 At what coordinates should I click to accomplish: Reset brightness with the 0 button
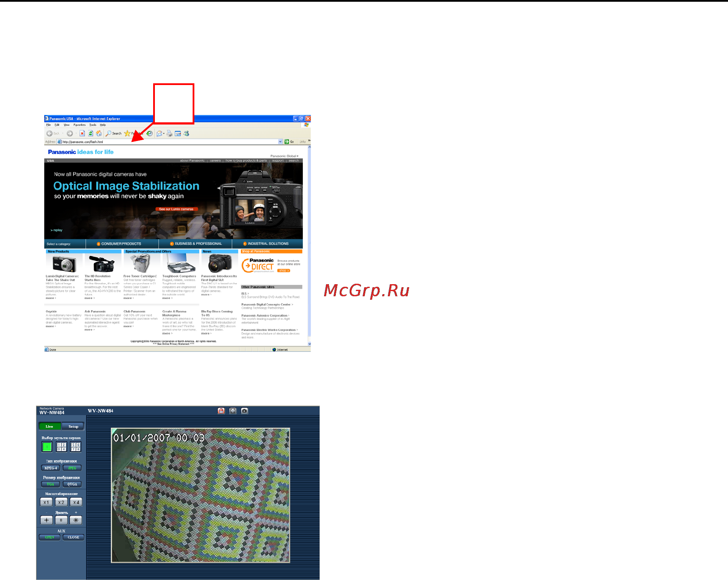coord(61,520)
